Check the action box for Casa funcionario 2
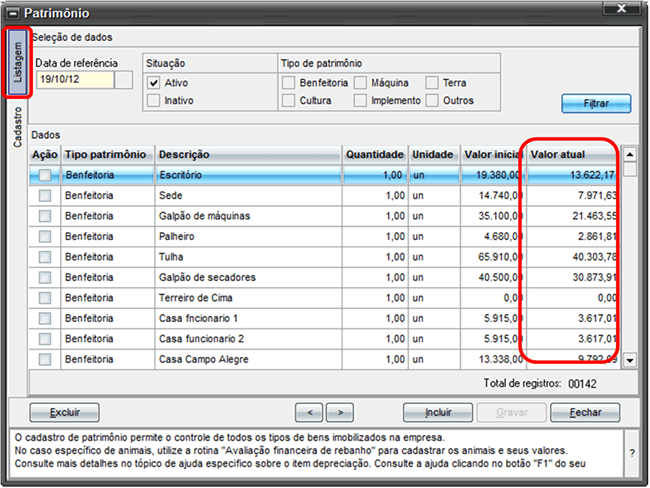The height and width of the screenshot is (488, 650). (45, 339)
